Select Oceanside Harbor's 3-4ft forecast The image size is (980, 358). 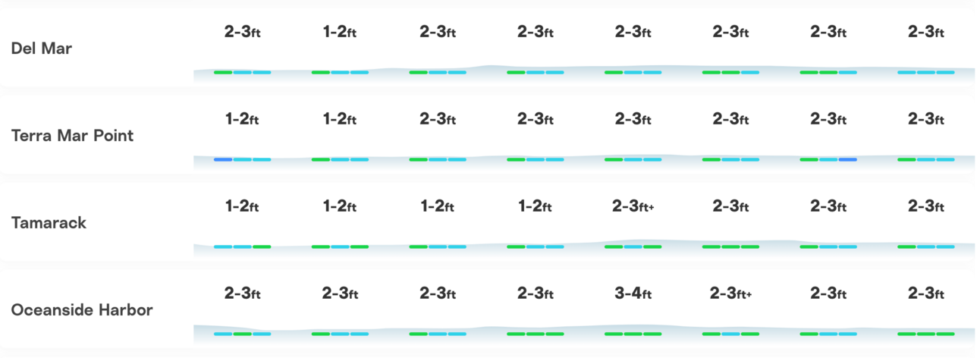(633, 294)
